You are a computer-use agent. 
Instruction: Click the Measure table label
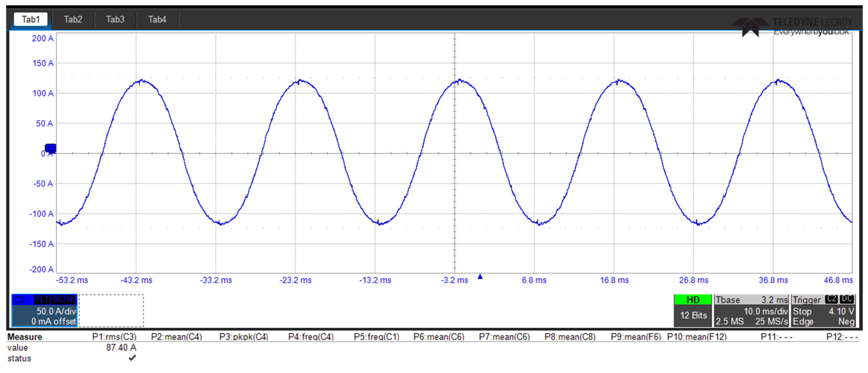[25, 337]
